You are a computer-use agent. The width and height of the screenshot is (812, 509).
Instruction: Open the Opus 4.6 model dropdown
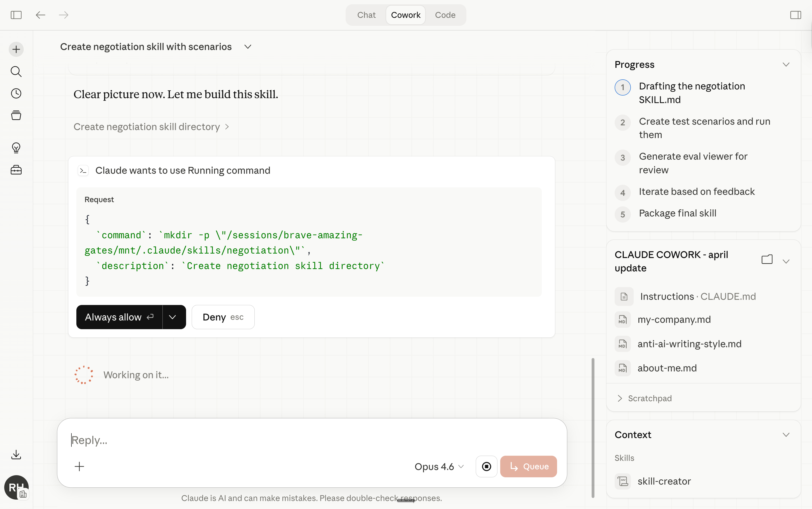point(439,467)
